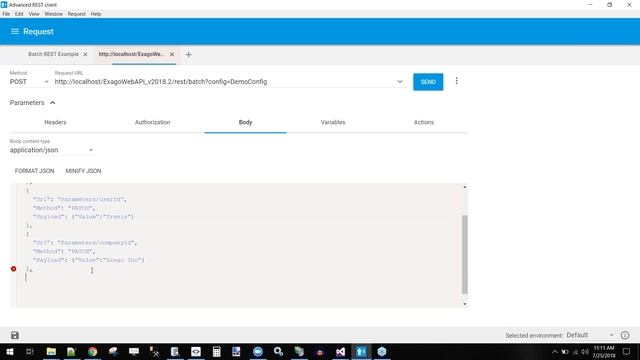Close the Batch REST Example tab
640x360 pixels.
pyautogui.click(x=85, y=54)
